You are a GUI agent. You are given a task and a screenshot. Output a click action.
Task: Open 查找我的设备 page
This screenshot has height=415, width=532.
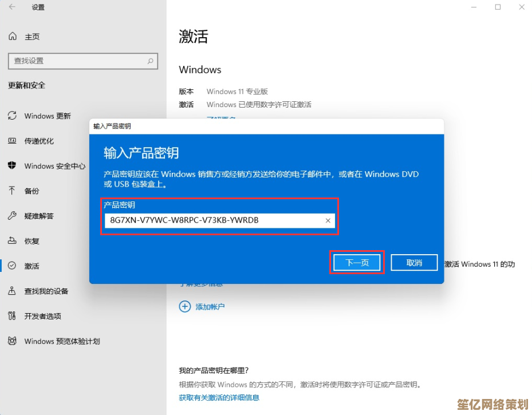pyautogui.click(x=46, y=291)
